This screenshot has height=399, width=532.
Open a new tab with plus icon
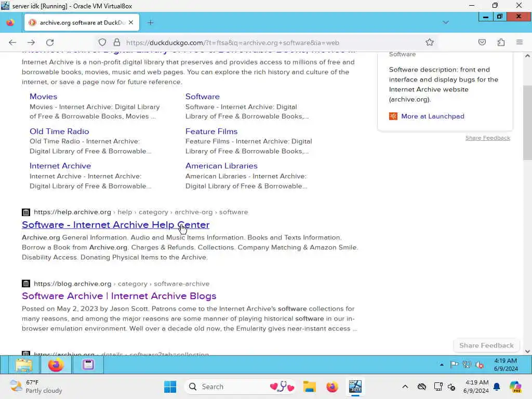point(151,22)
